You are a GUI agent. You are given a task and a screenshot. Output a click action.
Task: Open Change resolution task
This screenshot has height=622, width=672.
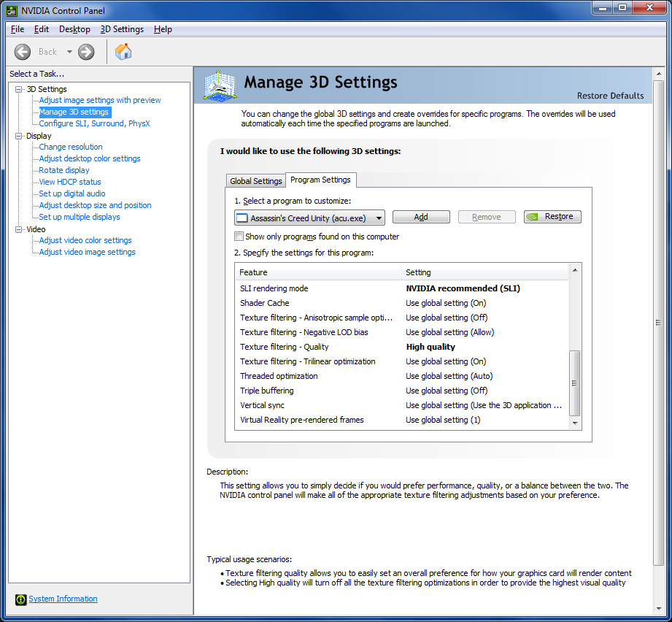(71, 147)
